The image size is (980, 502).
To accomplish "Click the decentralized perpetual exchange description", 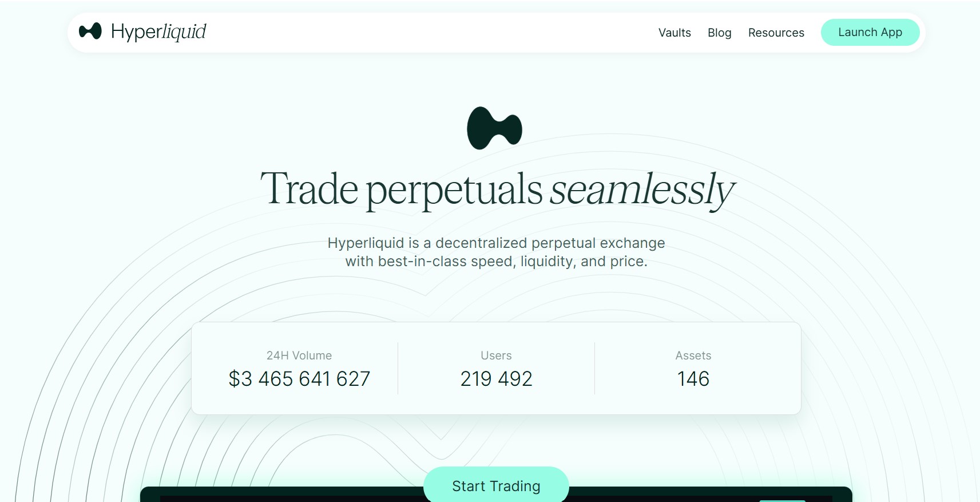I will (496, 252).
